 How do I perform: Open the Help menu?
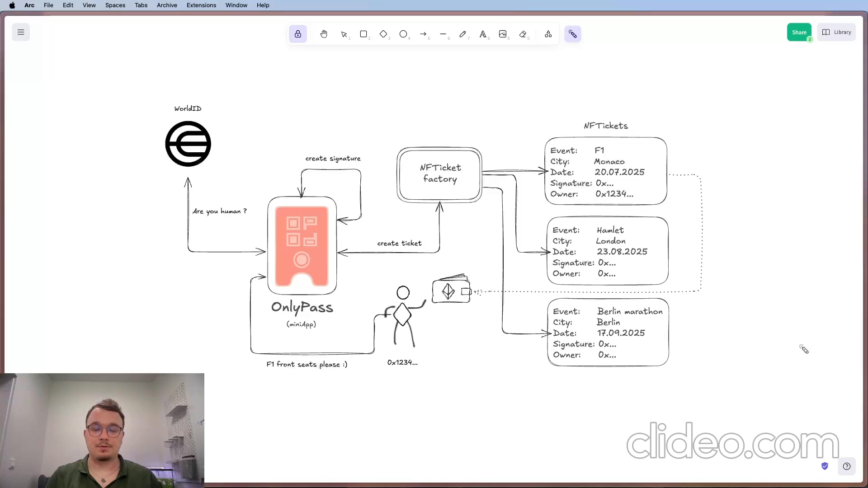click(263, 5)
